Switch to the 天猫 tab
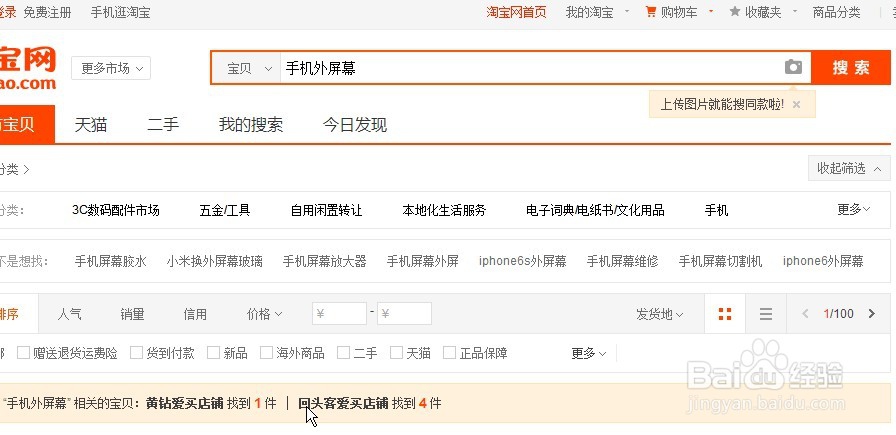Image resolution: width=896 pixels, height=435 pixels. pos(91,125)
